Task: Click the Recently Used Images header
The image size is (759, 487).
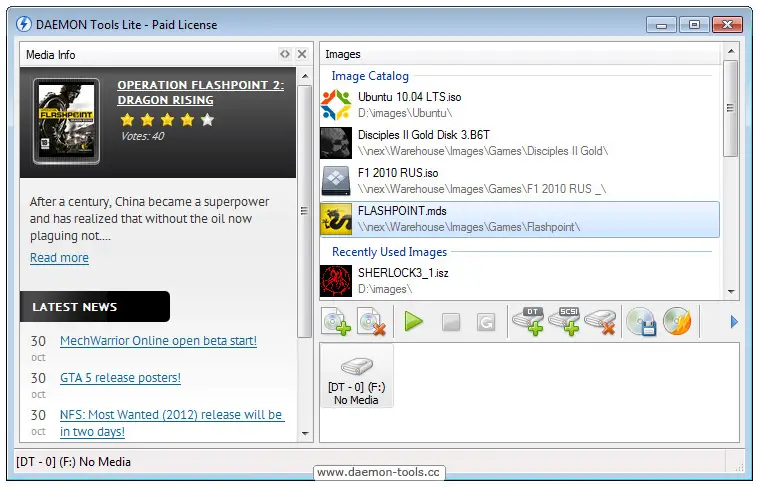Action: click(x=389, y=252)
